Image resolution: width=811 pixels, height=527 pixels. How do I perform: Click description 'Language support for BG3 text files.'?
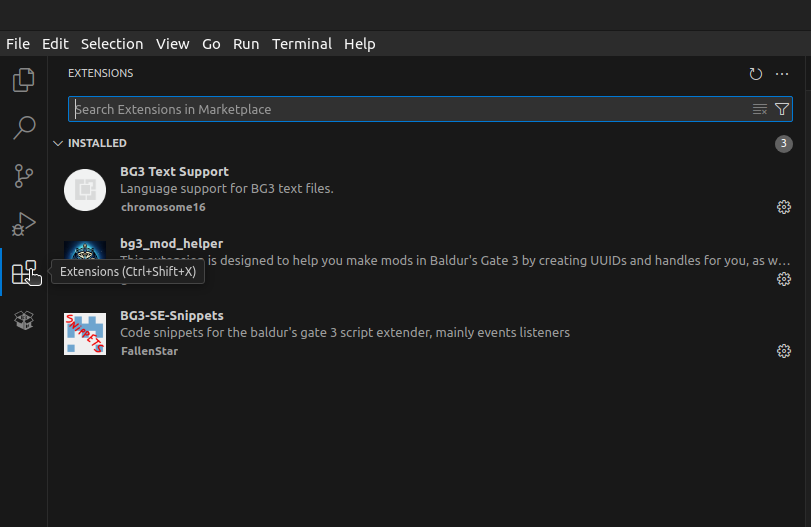click(x=227, y=189)
